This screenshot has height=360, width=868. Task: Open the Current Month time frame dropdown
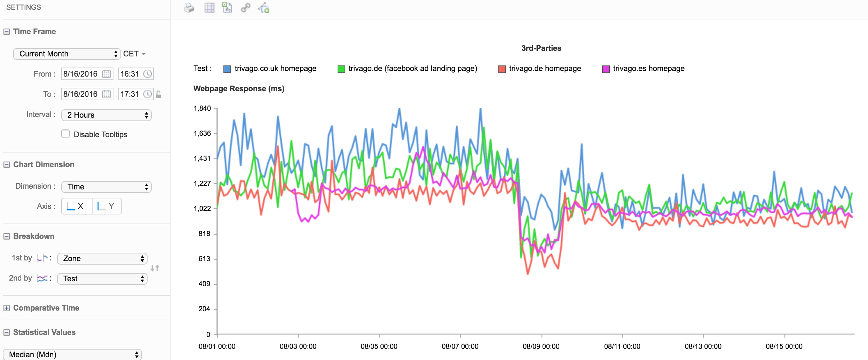click(67, 54)
